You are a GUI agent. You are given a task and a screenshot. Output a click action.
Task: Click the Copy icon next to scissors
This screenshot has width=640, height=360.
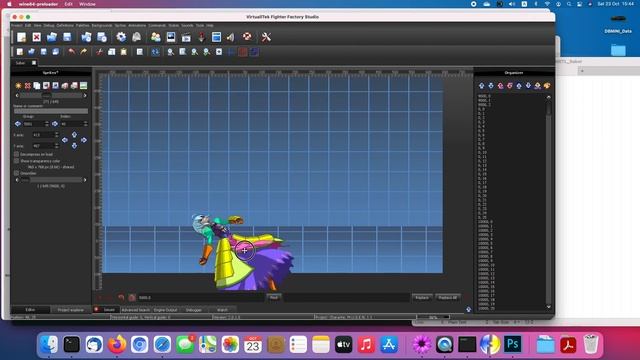[x=111, y=52]
